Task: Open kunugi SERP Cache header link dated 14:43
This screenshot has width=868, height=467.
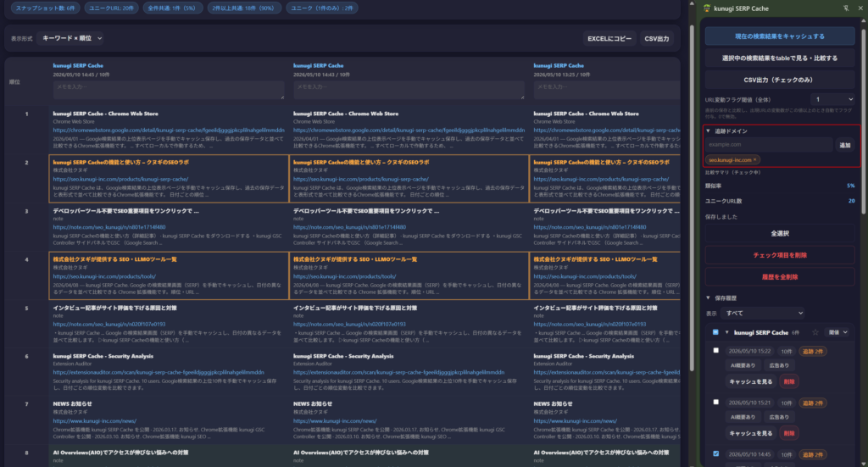Action: pos(319,65)
